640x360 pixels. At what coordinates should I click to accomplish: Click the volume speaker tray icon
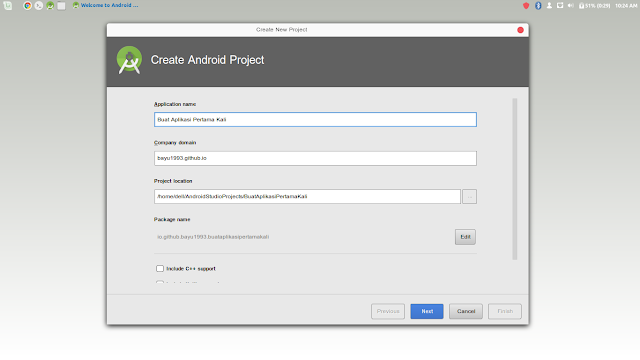tap(571, 6)
